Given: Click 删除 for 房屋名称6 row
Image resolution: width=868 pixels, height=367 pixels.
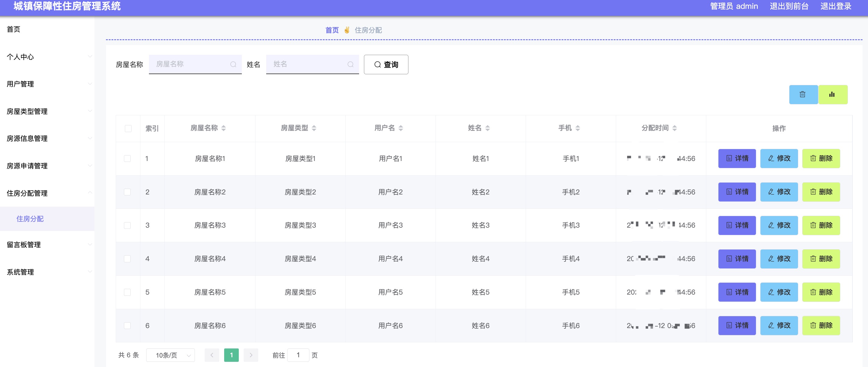Looking at the screenshot, I should point(821,325).
